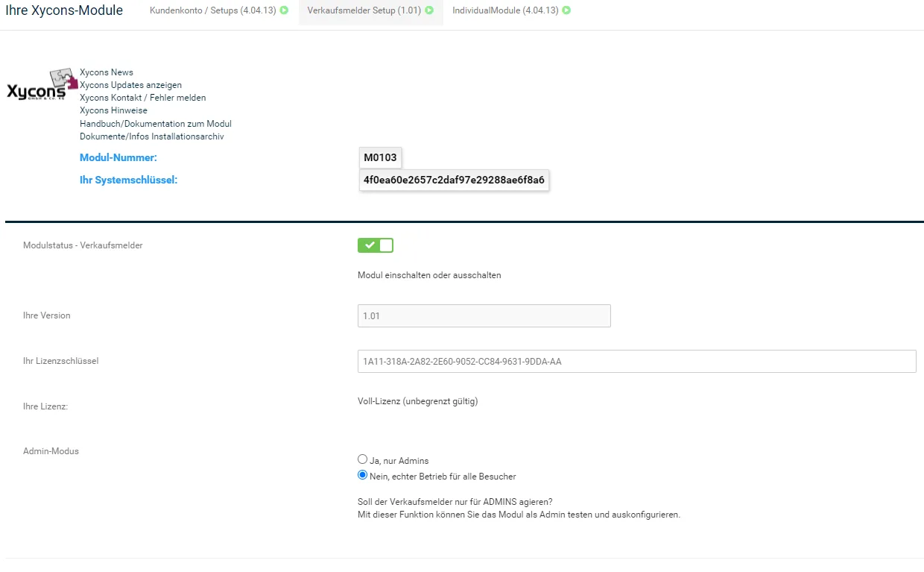Click 'Soll der Verkaufsmelder nur für ADMINS agieren?' text

coord(455,502)
